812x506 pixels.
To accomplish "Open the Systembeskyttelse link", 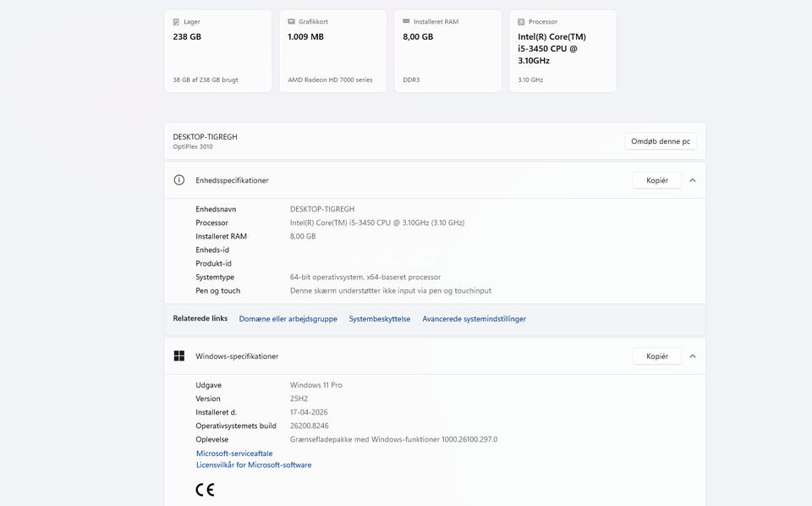I will pyautogui.click(x=380, y=319).
